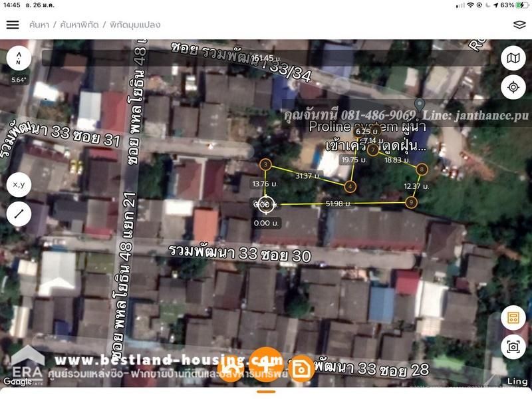532x399 pixels.
Task: Save the plot with the orange file button
Action: [x=303, y=366]
